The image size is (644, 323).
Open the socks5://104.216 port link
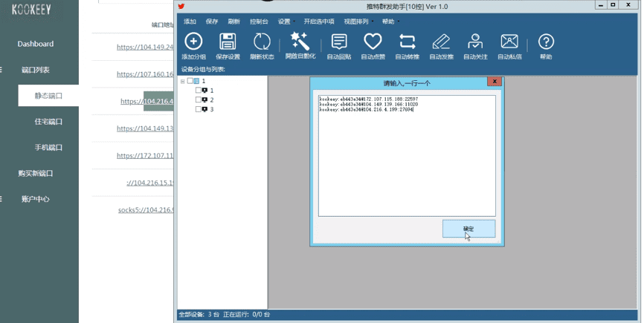click(x=146, y=210)
